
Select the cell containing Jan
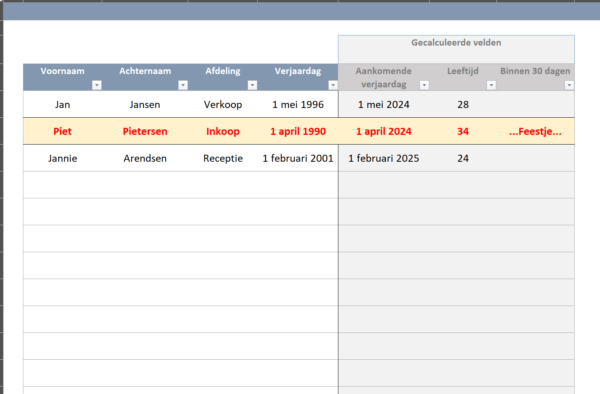(x=62, y=104)
